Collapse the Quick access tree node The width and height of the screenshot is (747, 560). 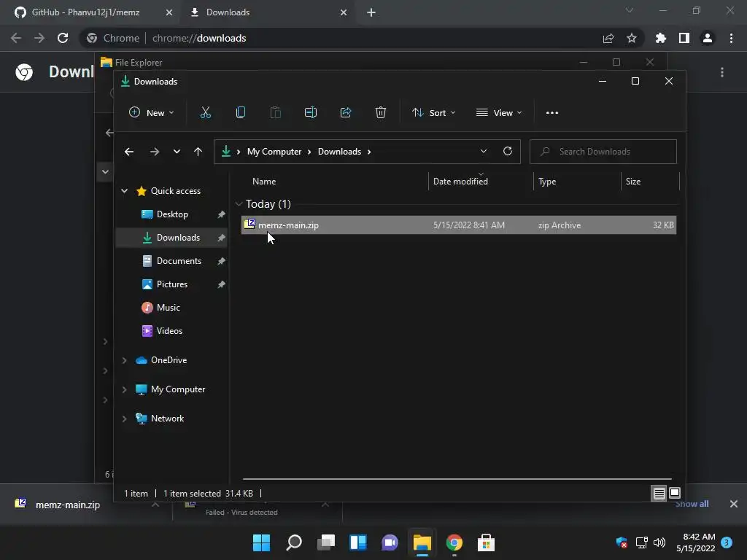click(x=124, y=191)
